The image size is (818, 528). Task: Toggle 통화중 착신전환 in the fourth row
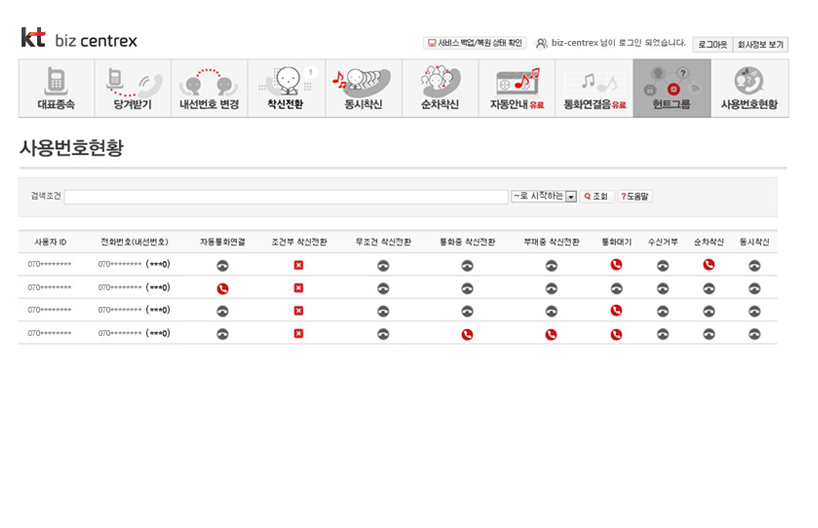(467, 334)
